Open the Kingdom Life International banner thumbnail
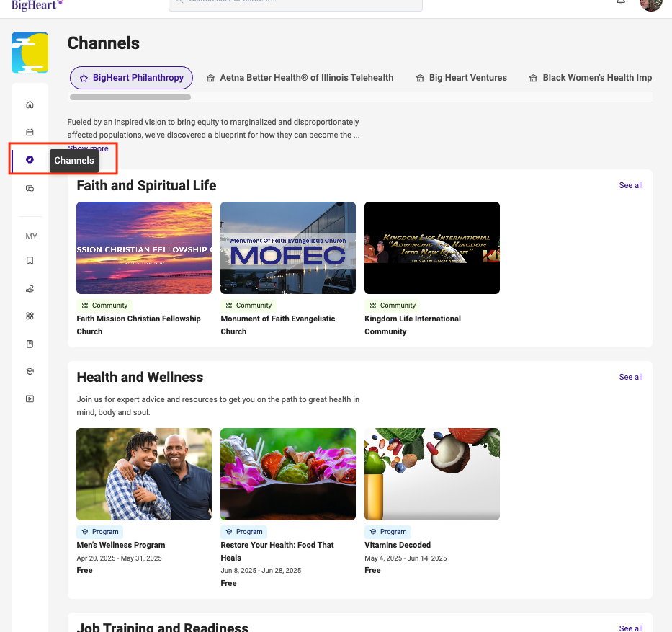 [x=432, y=248]
